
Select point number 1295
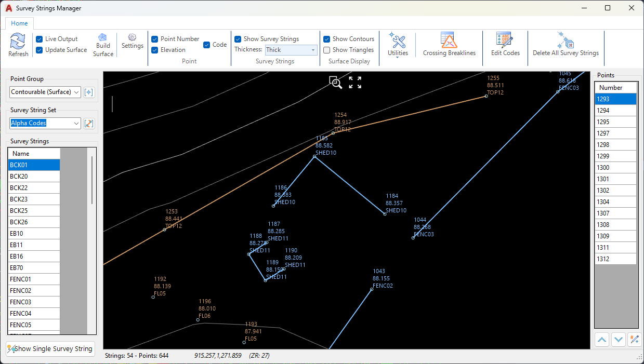point(616,122)
